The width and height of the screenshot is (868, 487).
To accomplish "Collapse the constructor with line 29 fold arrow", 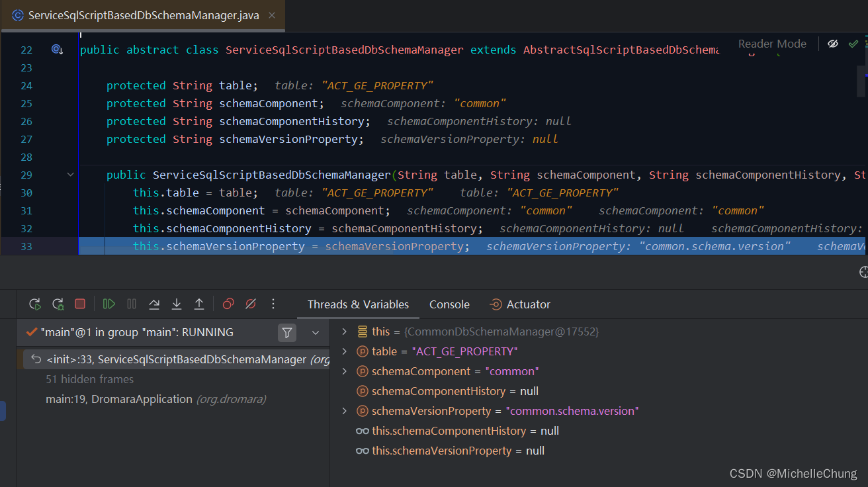I will point(71,175).
